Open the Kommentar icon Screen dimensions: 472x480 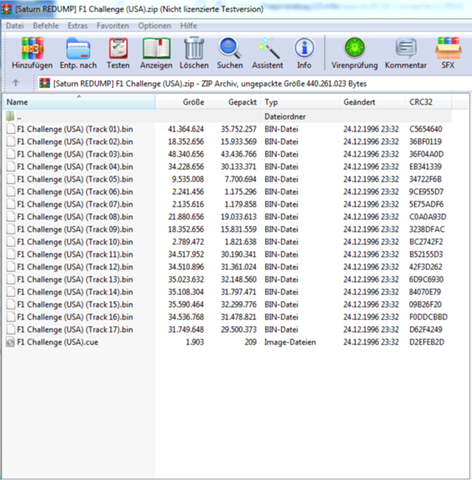pos(406,48)
